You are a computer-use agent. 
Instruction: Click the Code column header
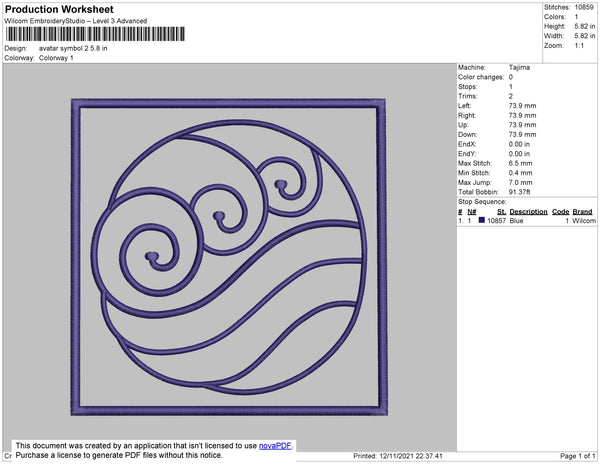pos(561,212)
